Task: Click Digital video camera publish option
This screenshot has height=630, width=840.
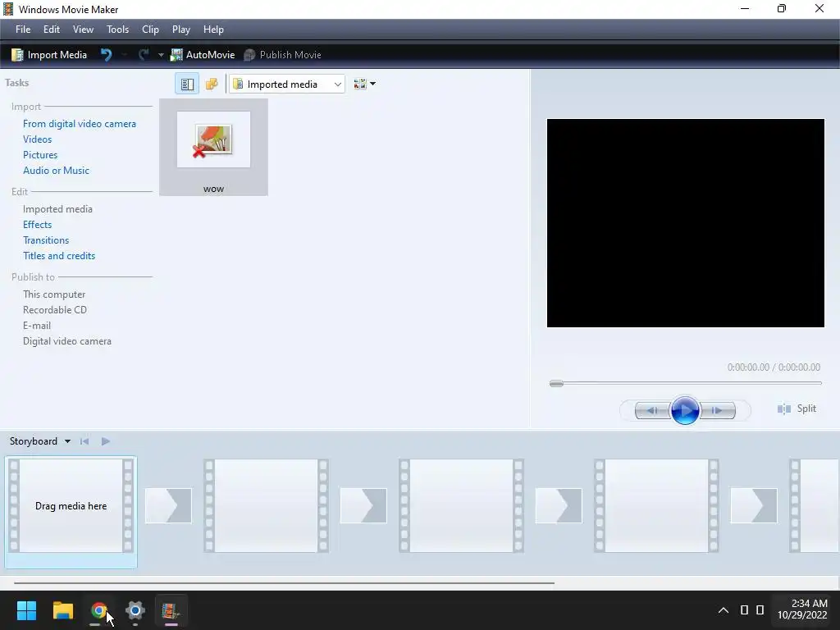Action: (67, 340)
